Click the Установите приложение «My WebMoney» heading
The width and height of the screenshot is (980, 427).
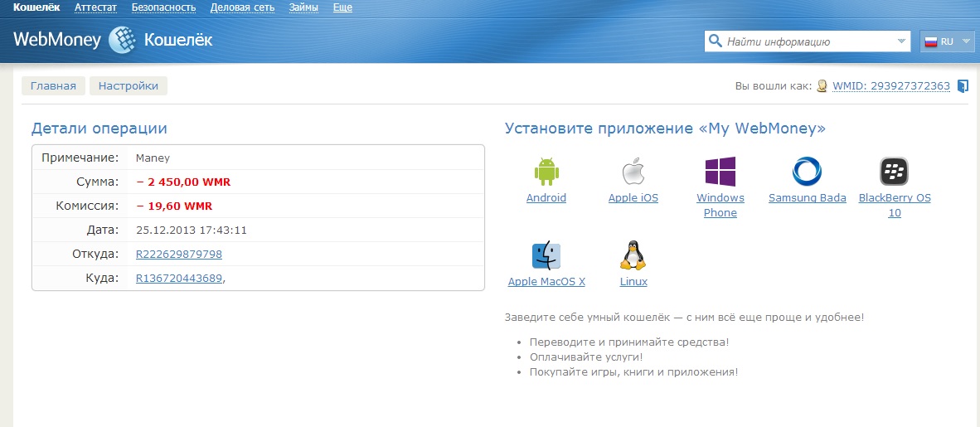[665, 129]
